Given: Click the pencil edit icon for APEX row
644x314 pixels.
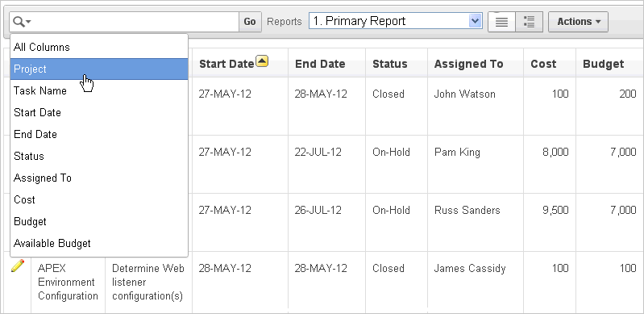Looking at the screenshot, I should [18, 266].
